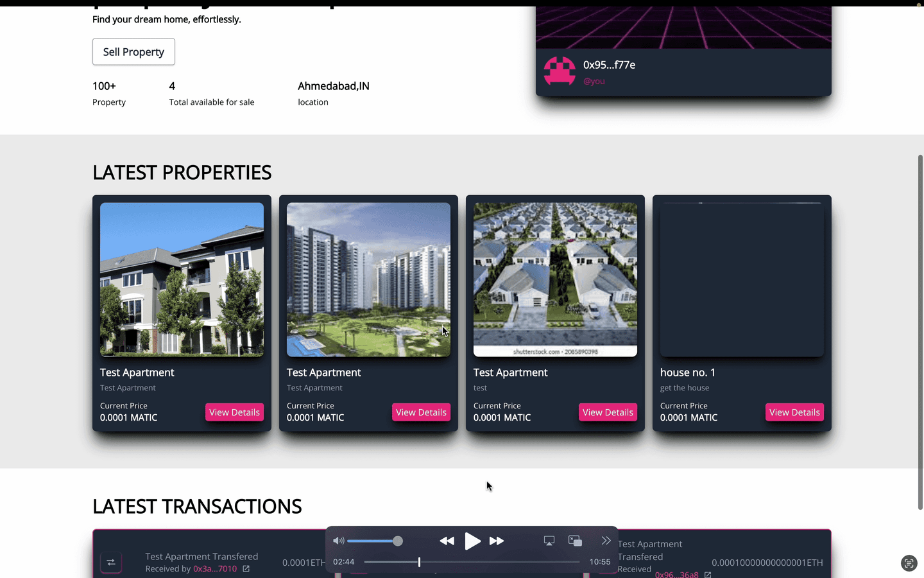Viewport: 924px width, 578px height.
Task: Open external link icon next to 0x96...36a8
Action: 708,574
